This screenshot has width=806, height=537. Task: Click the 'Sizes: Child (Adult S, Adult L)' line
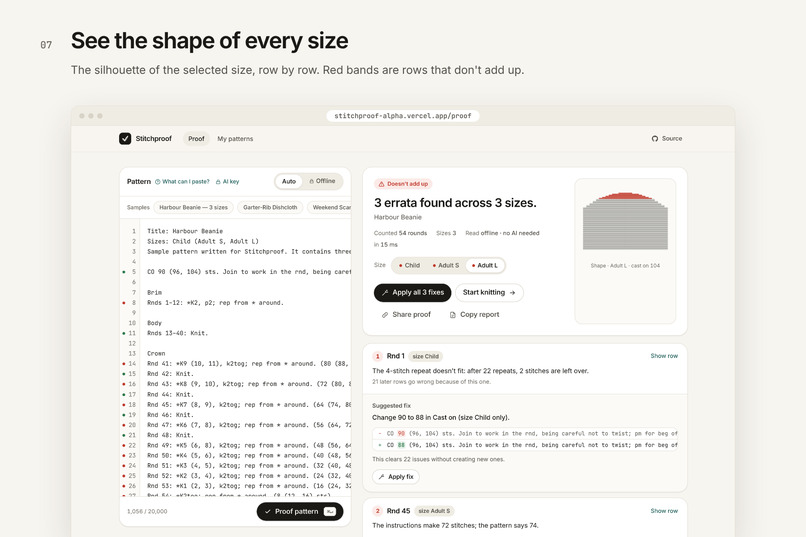203,242
